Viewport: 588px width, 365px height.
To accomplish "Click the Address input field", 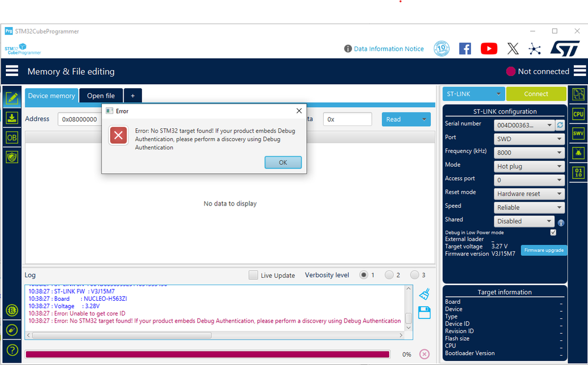I will pyautogui.click(x=80, y=120).
